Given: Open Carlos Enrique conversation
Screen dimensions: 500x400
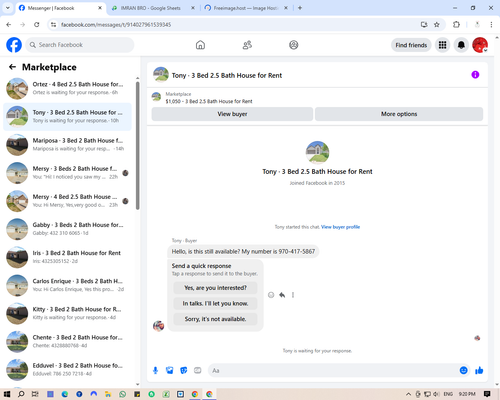Looking at the screenshot, I should [x=68, y=285].
